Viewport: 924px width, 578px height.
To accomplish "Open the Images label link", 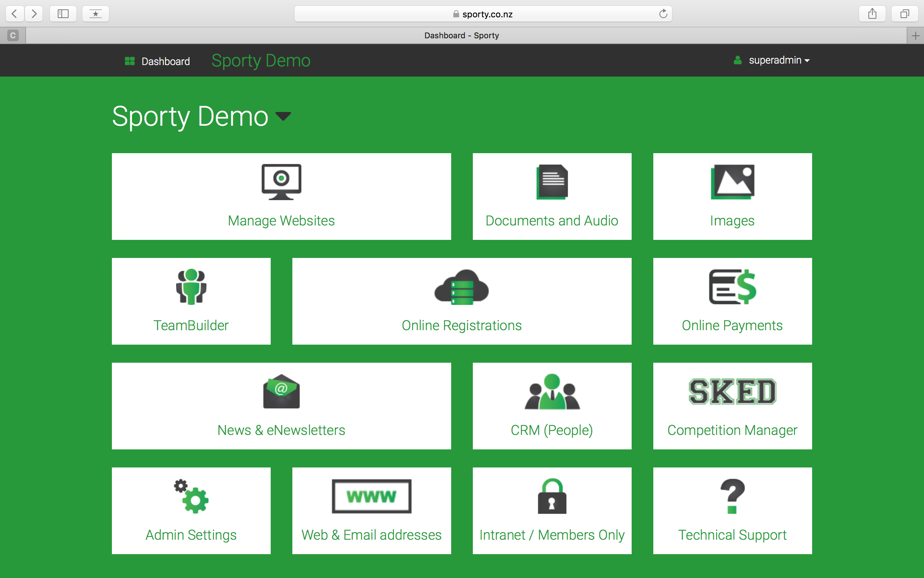I will [732, 221].
